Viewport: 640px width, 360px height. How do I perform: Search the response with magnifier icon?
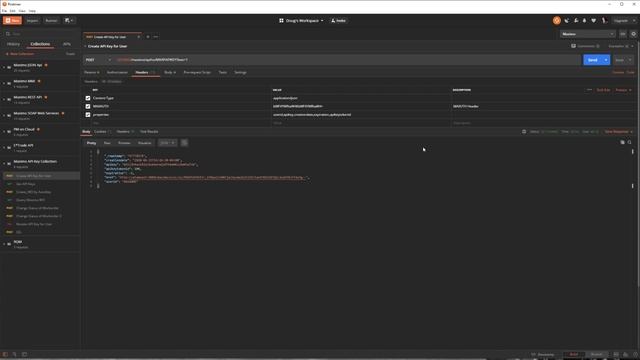[x=629, y=142]
